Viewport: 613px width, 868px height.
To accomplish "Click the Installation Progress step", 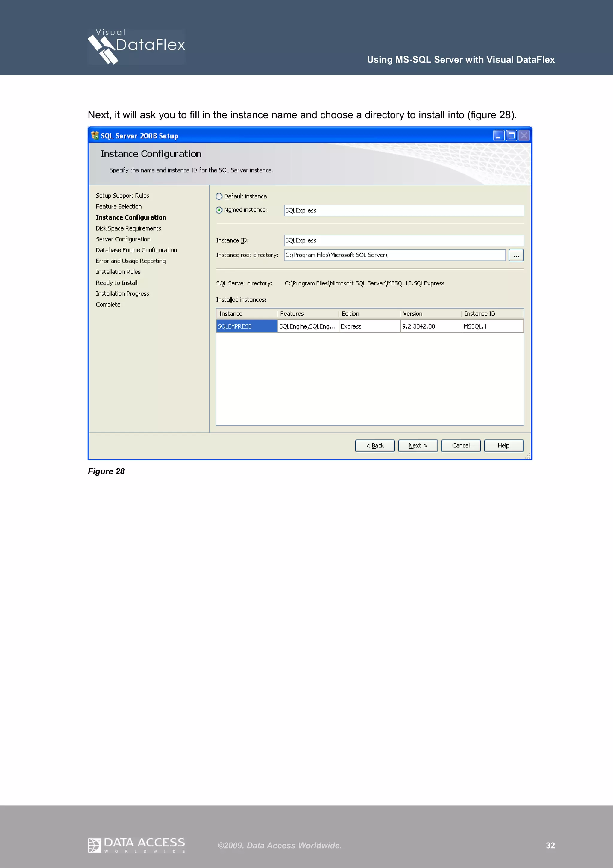I will tap(122, 294).
